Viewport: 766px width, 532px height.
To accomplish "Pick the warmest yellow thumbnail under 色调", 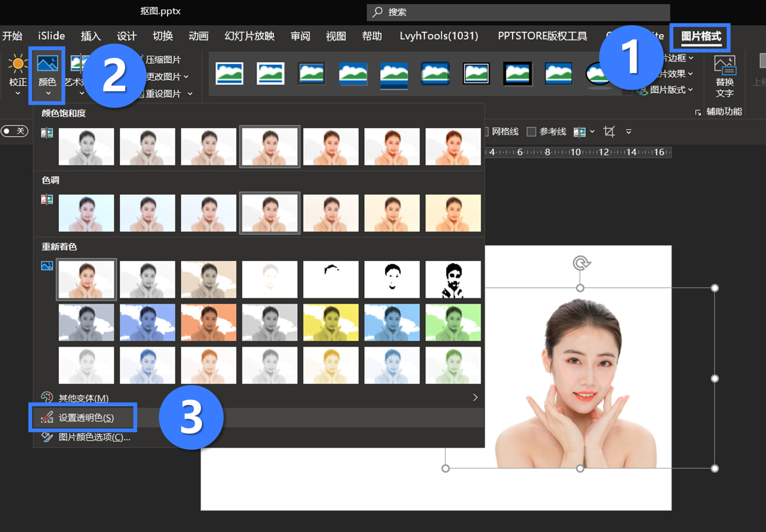I will point(453,213).
